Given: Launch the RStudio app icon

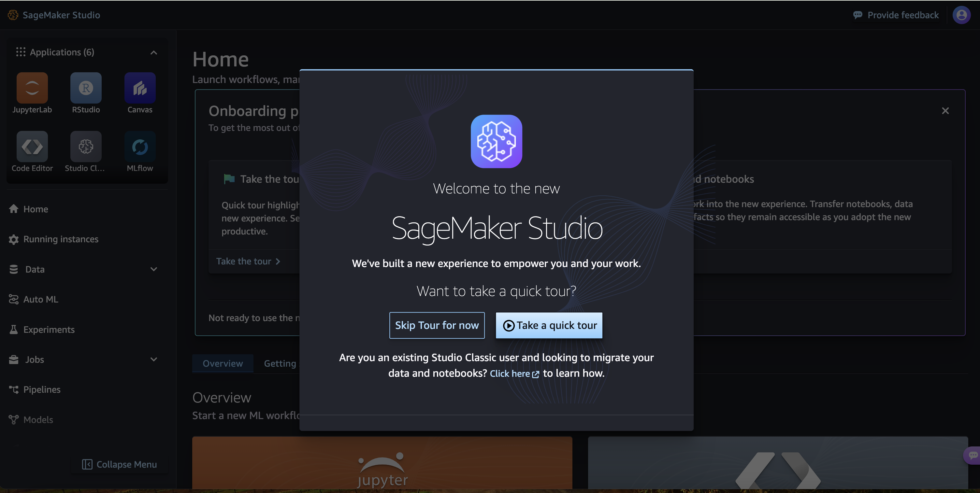Looking at the screenshot, I should [x=86, y=88].
